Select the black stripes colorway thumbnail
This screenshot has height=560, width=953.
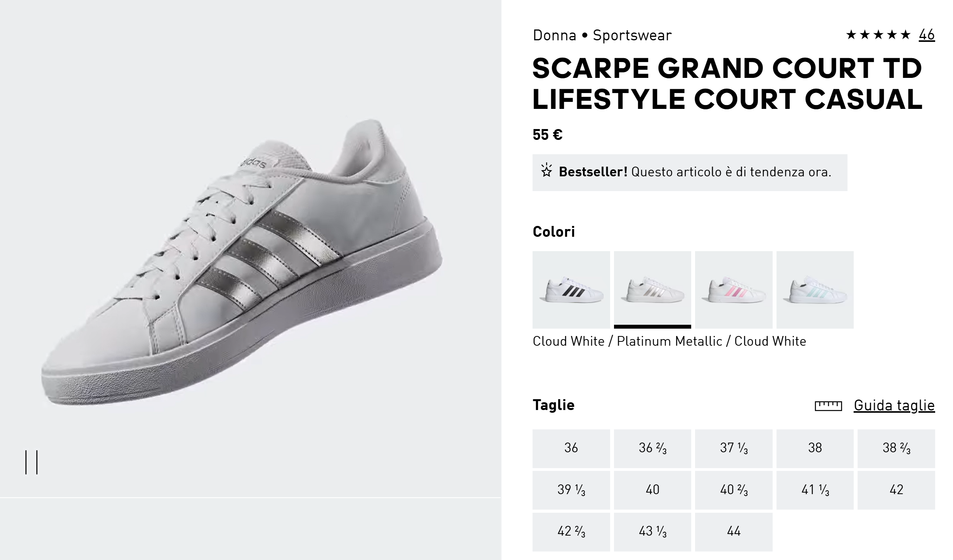(571, 290)
